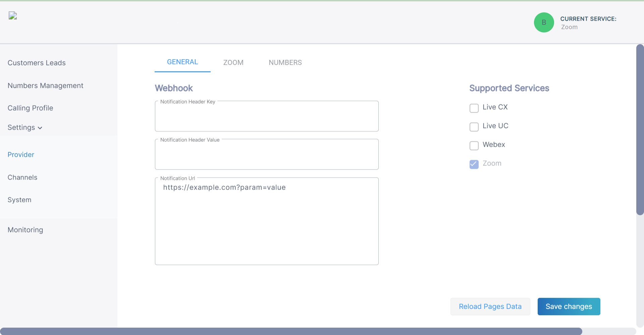Uncheck the Zoom service checkbox
The image size is (644, 335).
474,164
